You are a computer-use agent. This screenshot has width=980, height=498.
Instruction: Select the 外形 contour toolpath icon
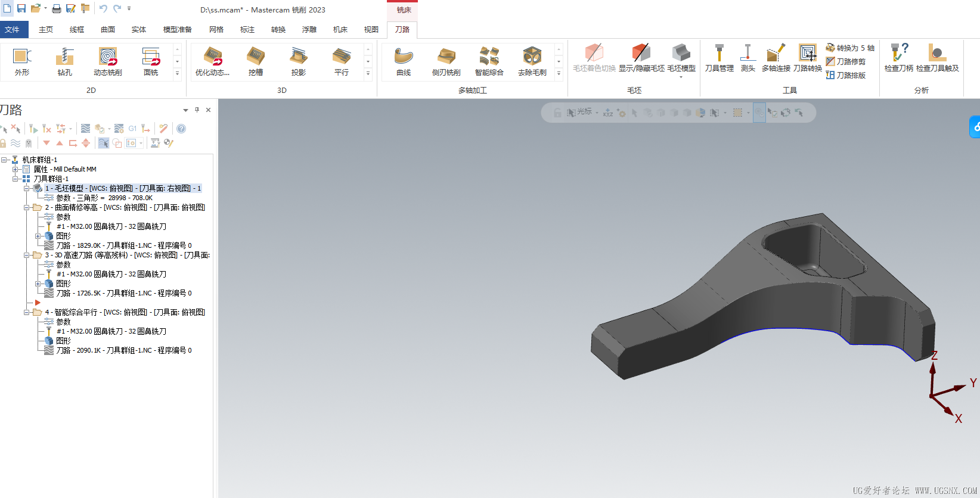tap(22, 62)
